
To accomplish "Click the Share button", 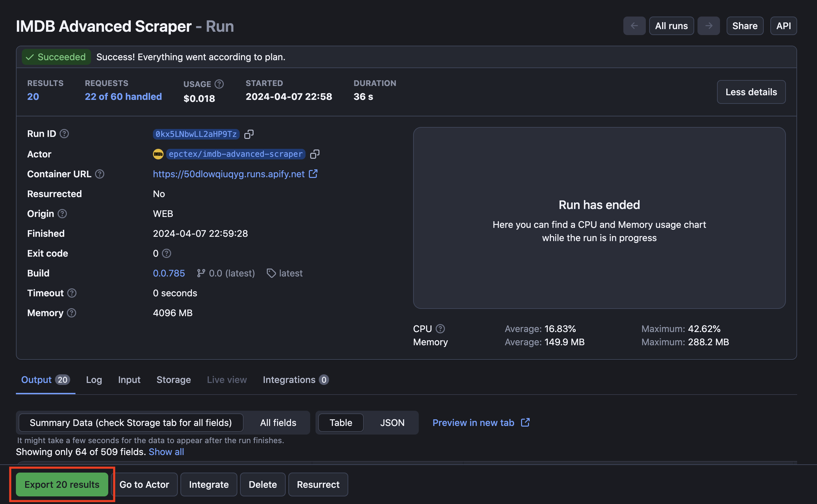I will [x=745, y=25].
